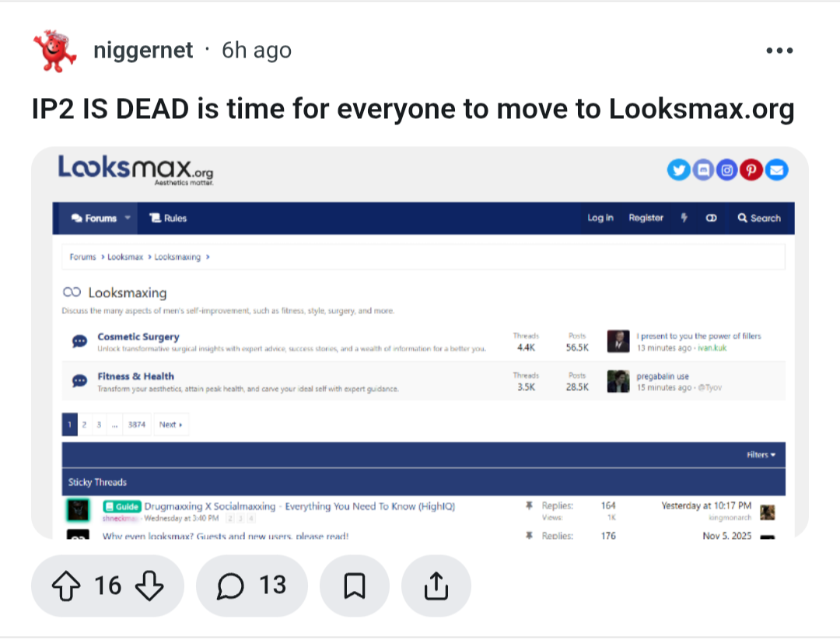840x640 pixels.
Task: Go to page 3874 in the pagination
Action: (137, 424)
